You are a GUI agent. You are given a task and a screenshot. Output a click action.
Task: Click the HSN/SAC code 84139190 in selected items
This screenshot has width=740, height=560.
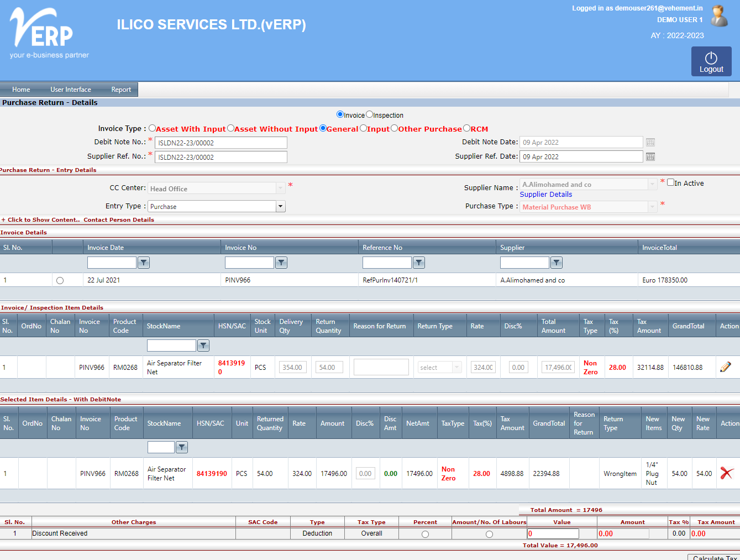pos(212,474)
